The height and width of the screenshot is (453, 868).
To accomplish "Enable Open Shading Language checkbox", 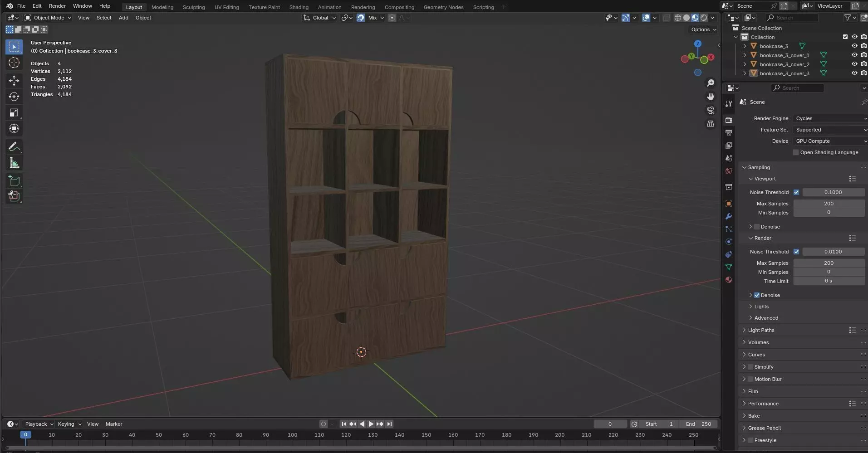I will (795, 152).
